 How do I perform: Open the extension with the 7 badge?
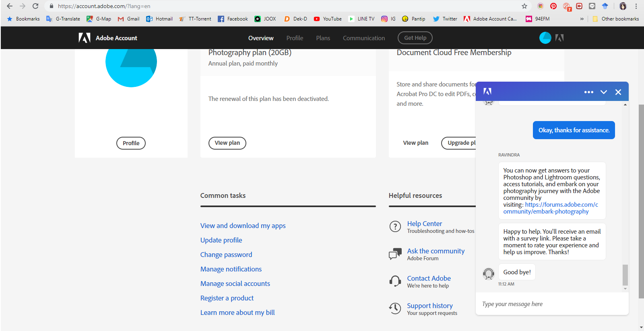pyautogui.click(x=567, y=6)
